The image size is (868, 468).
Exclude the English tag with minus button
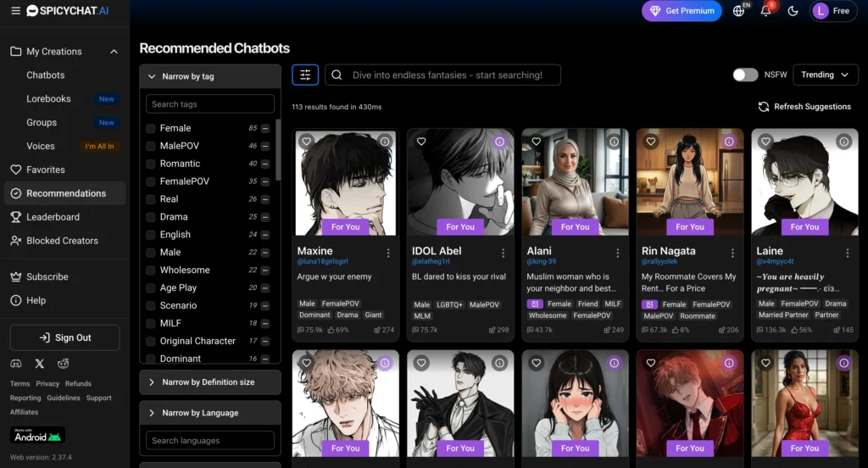pos(265,235)
